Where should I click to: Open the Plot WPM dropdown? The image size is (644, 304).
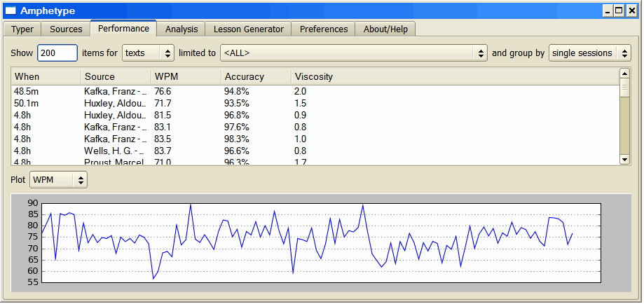[x=58, y=180]
